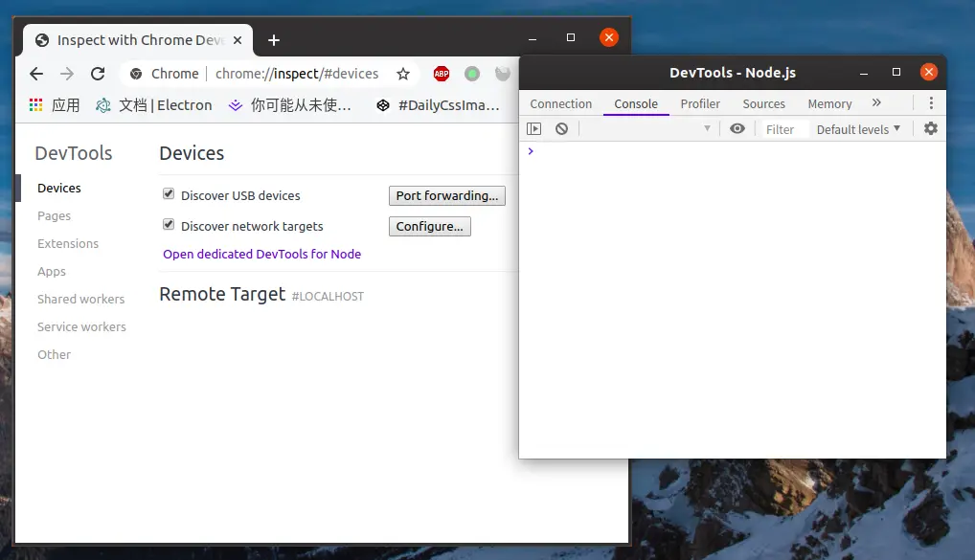
Task: Open the Apps grid bookmark icon
Action: (36, 105)
